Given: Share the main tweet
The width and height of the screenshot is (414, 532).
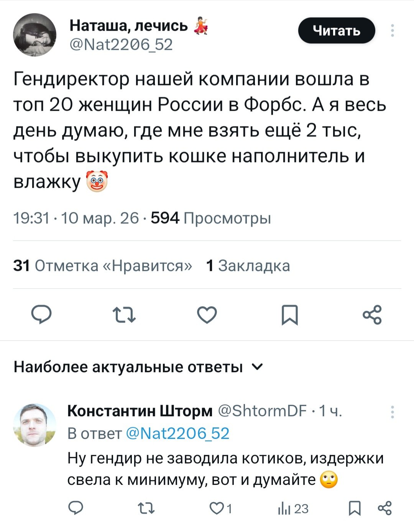Looking at the screenshot, I should [372, 315].
